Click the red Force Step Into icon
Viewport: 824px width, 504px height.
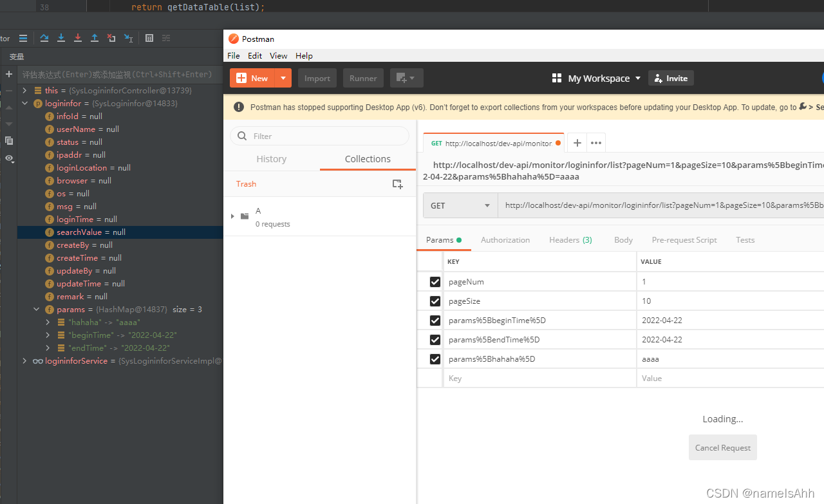pos(78,39)
